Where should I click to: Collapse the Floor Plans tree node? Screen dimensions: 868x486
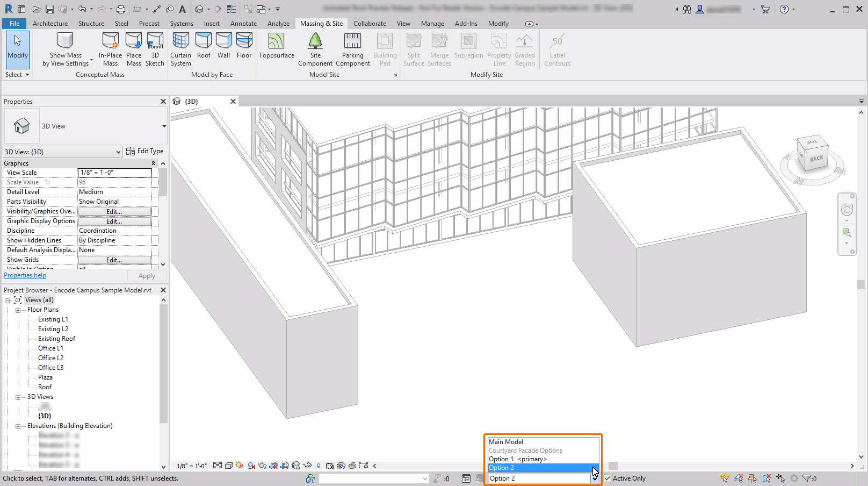pos(18,310)
